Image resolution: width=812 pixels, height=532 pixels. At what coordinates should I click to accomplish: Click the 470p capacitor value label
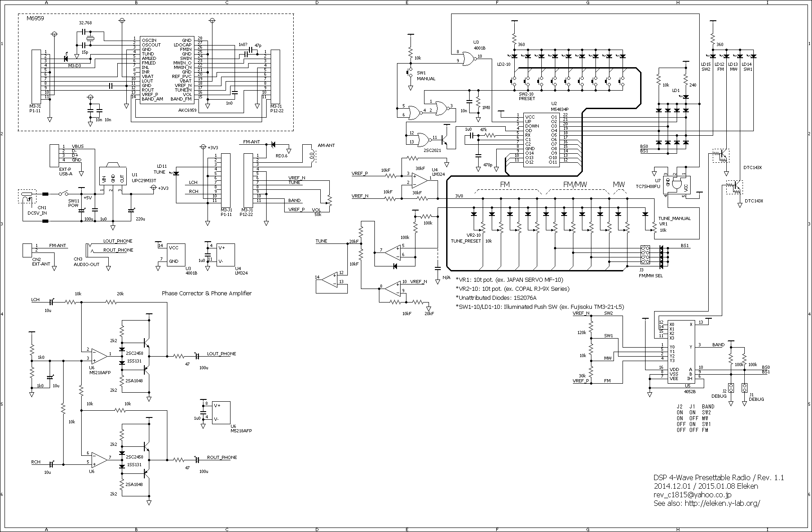[488, 165]
